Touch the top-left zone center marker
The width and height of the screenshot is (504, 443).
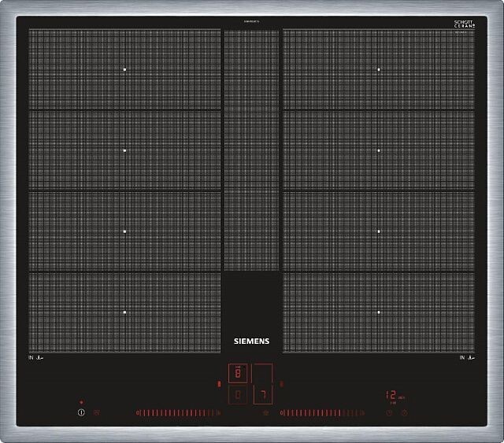pos(124,70)
